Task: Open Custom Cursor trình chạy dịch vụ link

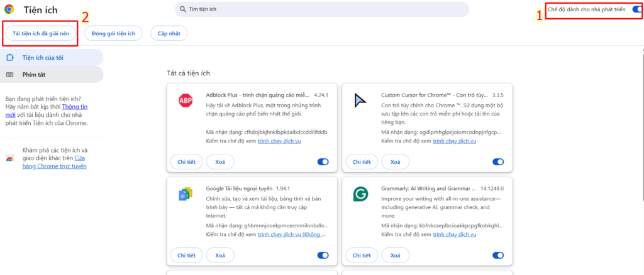Action: (x=454, y=141)
